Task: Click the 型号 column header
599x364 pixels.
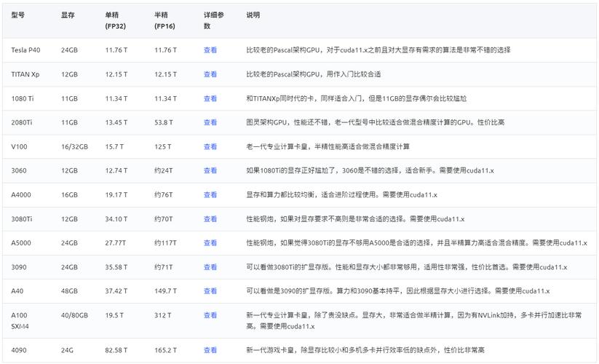Action: [18, 15]
